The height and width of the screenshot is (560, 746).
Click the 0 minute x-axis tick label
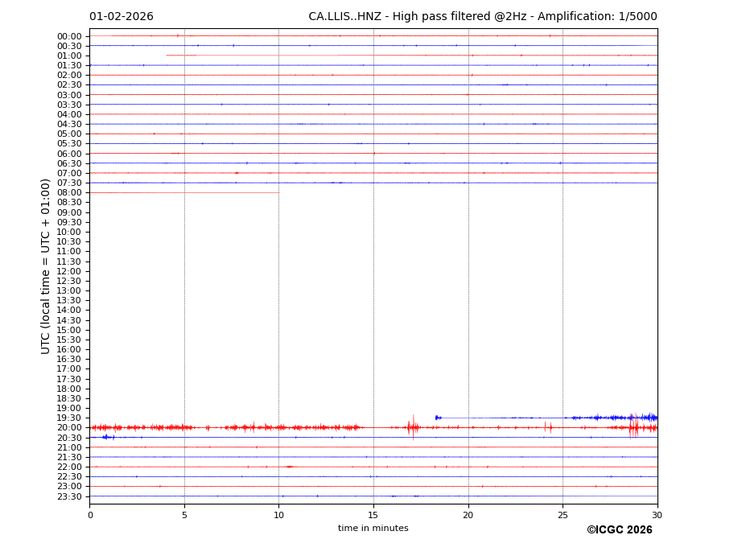pos(90,515)
